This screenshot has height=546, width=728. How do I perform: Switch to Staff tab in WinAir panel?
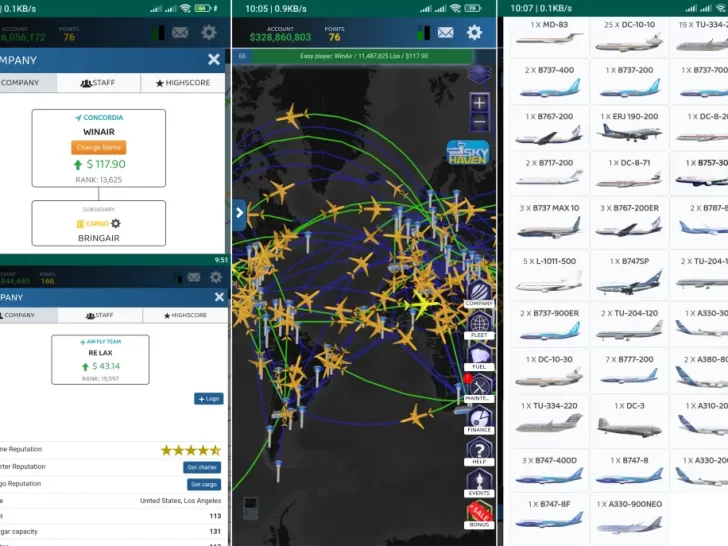click(x=98, y=83)
